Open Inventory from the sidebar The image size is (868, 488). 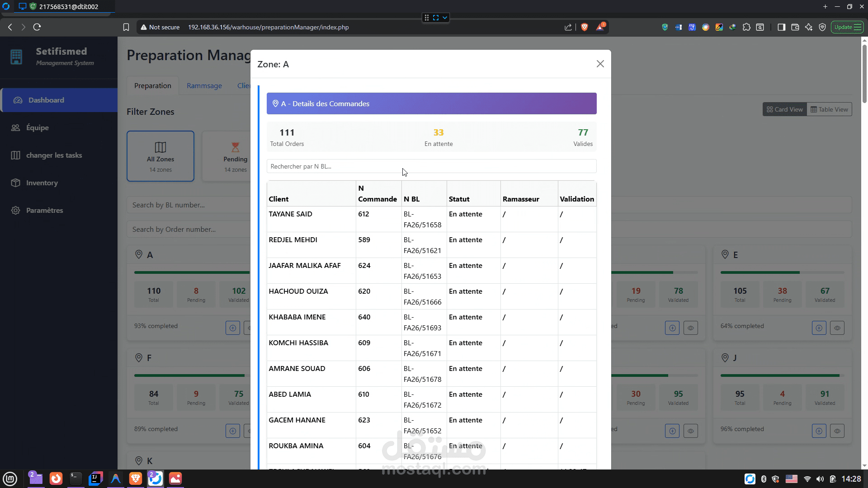point(42,183)
